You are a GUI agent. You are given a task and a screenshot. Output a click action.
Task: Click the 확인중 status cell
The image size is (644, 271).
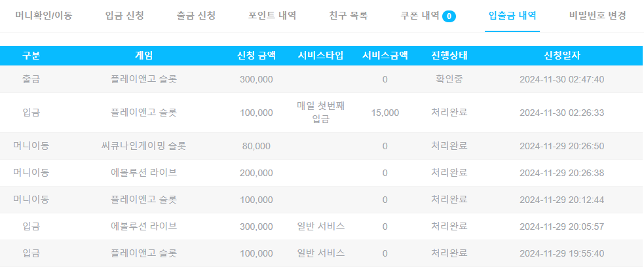pyautogui.click(x=449, y=79)
